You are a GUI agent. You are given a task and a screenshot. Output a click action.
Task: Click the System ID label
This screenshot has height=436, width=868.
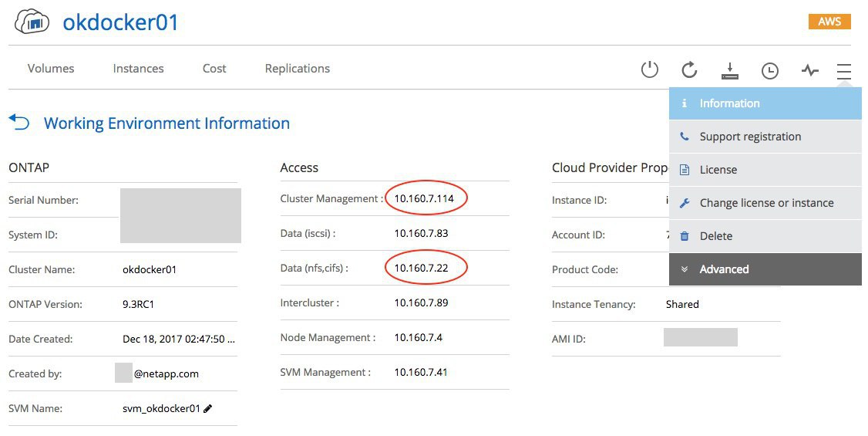[x=33, y=235]
